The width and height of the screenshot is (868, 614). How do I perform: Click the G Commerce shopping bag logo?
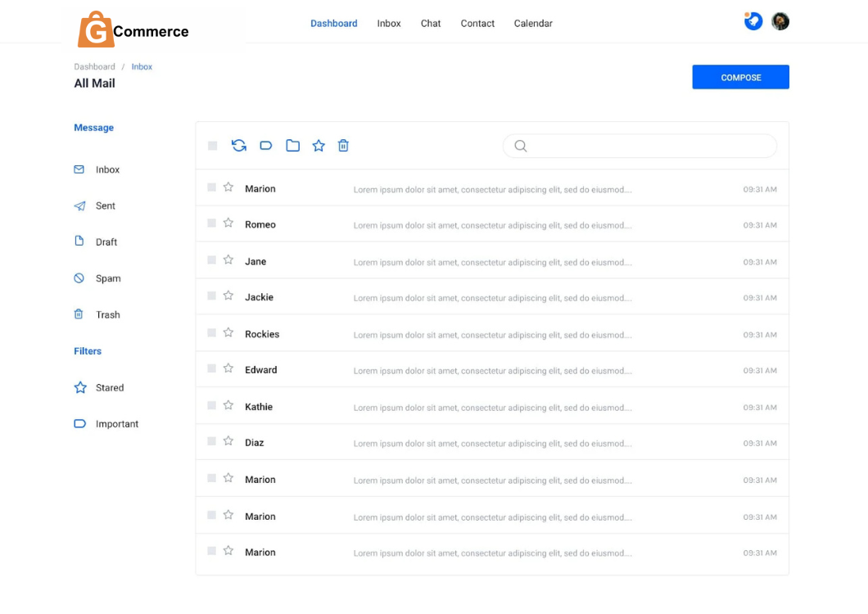tap(96, 30)
